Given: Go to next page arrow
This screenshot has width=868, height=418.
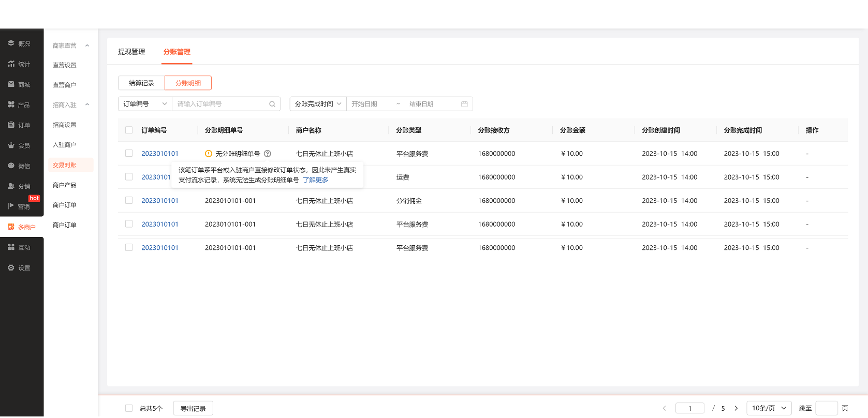Looking at the screenshot, I should coord(736,408).
